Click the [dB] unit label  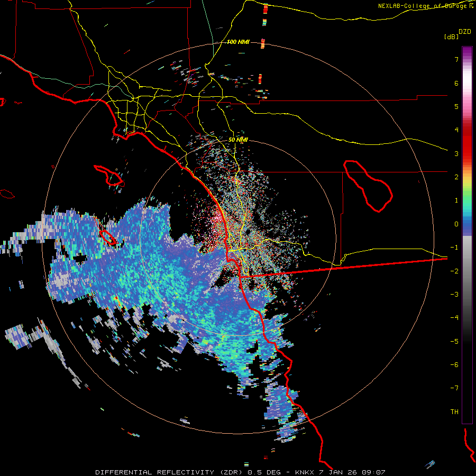click(451, 36)
